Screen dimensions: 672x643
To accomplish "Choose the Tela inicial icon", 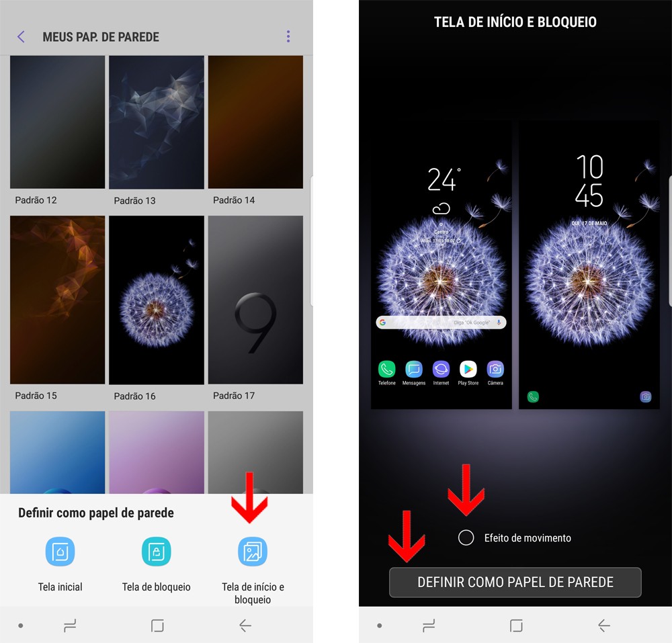I will tap(60, 552).
